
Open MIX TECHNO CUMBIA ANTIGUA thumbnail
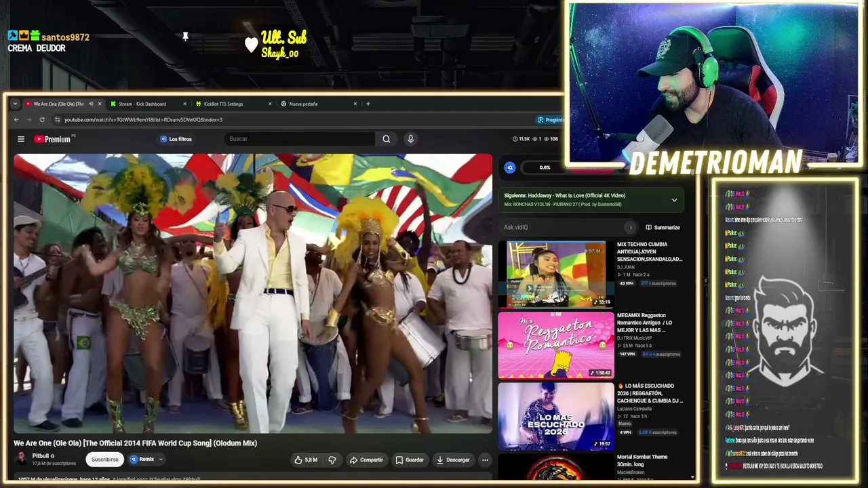pyautogui.click(x=556, y=274)
